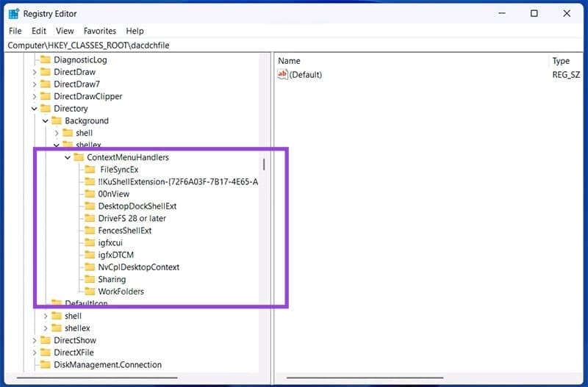Click the DirectShow folder icon

tap(46, 340)
